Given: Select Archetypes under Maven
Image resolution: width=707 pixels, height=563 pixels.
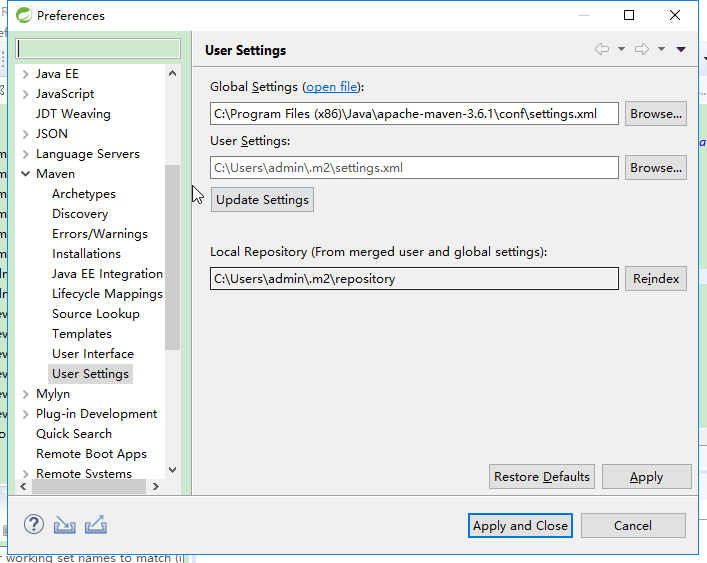Looking at the screenshot, I should pos(83,194).
